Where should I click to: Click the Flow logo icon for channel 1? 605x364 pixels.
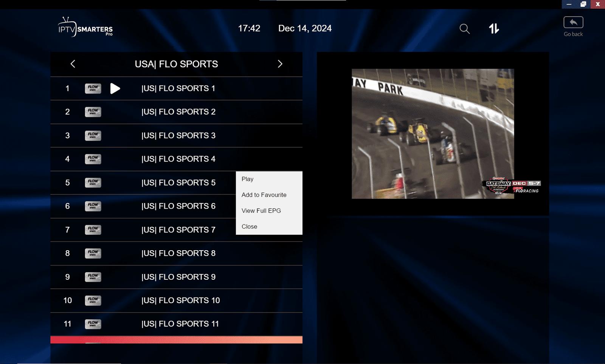click(x=93, y=88)
